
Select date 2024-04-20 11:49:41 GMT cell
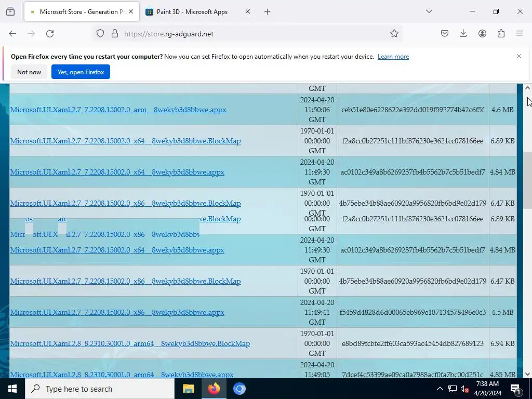click(x=317, y=312)
